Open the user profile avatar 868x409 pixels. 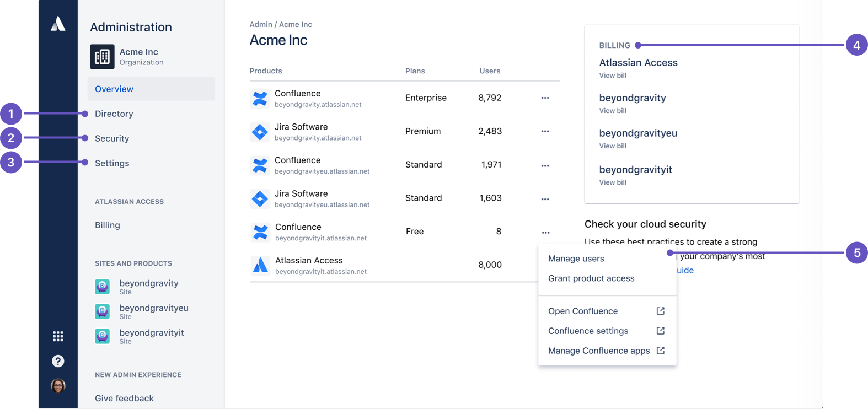pos(58,385)
